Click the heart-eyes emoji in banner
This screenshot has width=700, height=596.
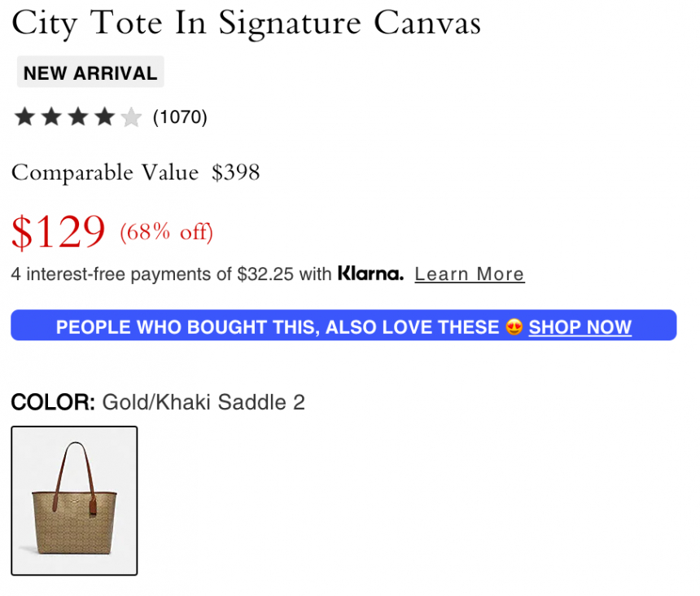point(514,327)
